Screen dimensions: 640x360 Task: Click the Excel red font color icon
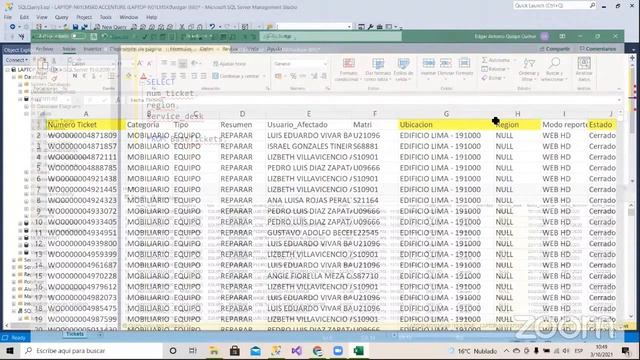click(143, 76)
